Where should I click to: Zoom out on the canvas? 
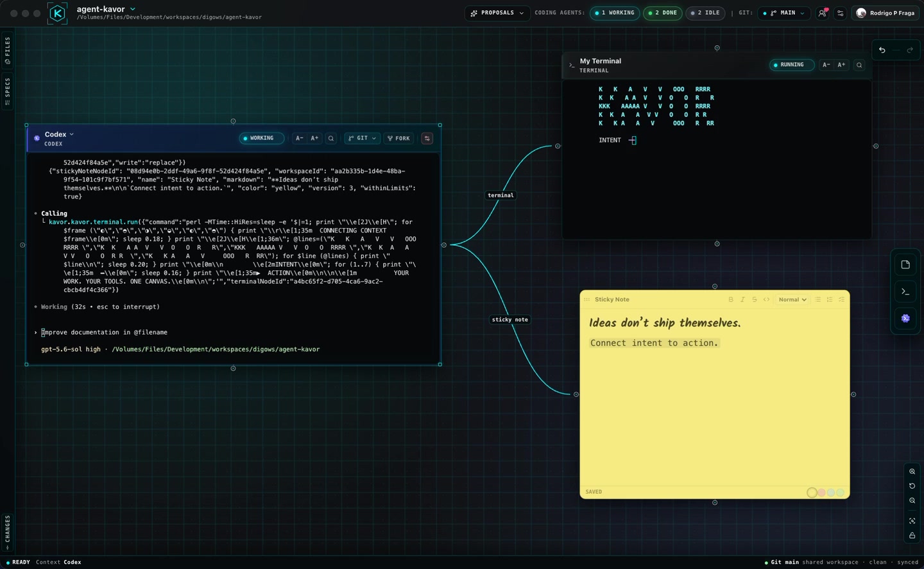coord(912,501)
